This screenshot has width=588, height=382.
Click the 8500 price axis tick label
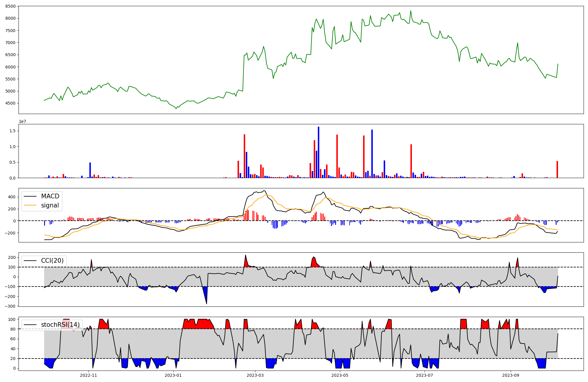coord(10,6)
